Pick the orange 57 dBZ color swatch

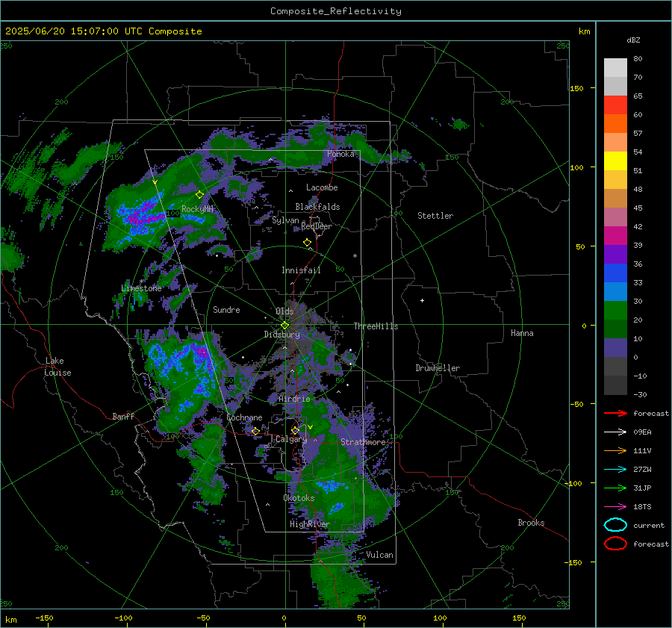tap(615, 124)
